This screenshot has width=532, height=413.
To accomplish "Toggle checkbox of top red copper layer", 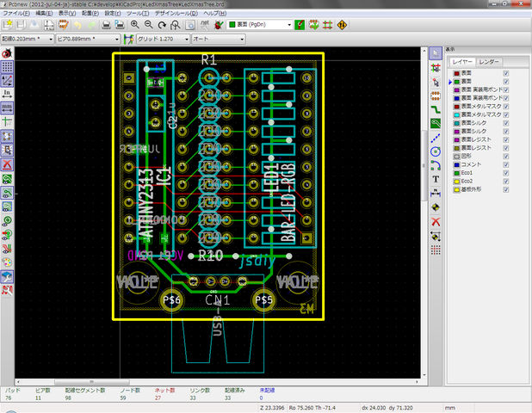I will [505, 73].
